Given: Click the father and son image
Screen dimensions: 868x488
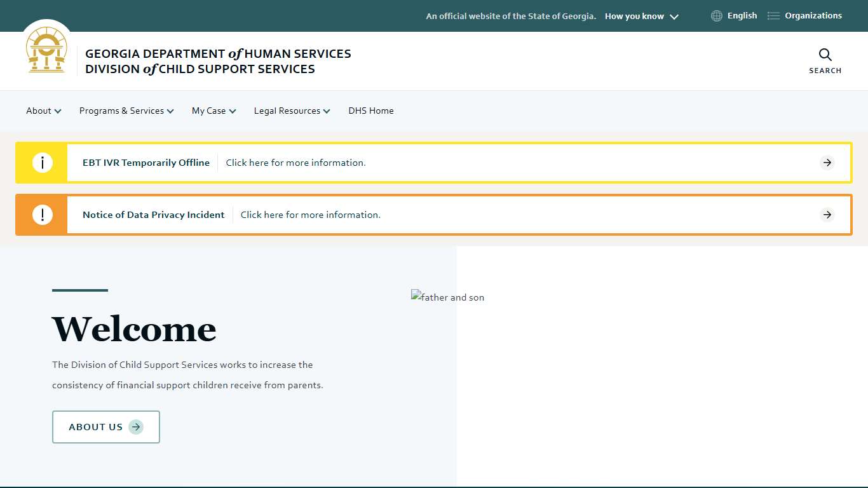Looking at the screenshot, I should click(448, 297).
